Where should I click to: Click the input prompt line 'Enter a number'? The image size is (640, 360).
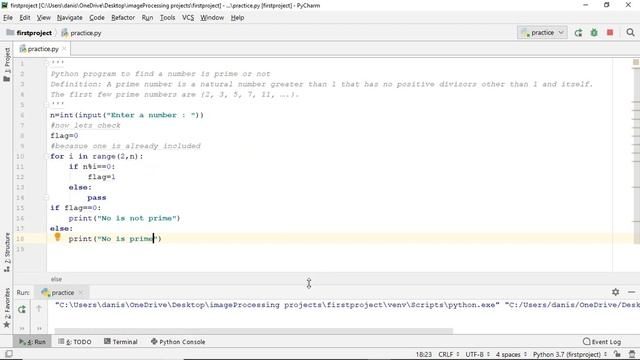(x=127, y=115)
